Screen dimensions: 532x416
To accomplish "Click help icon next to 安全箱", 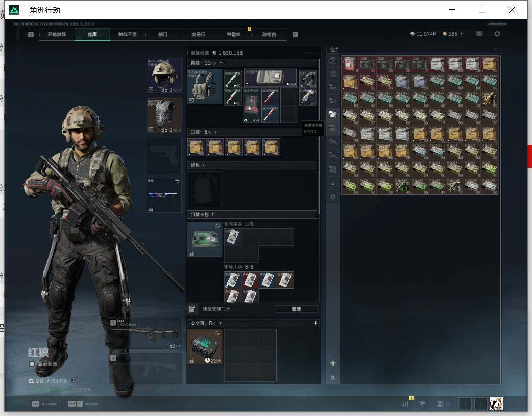I will point(220,324).
